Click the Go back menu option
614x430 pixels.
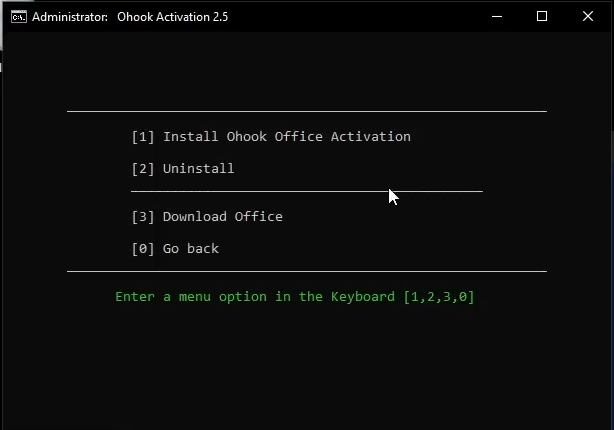(190, 248)
